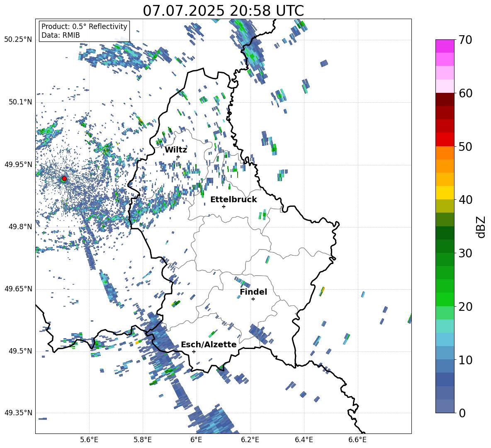This screenshot has width=491, height=448.
Task: Click the 49.8°N latitude label
Action: (20, 227)
